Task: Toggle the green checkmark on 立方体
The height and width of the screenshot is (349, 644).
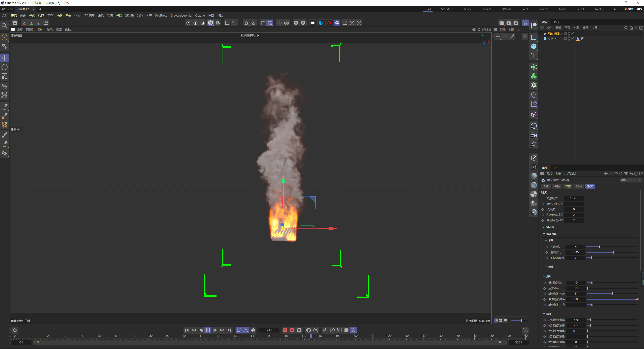Action: [x=572, y=39]
